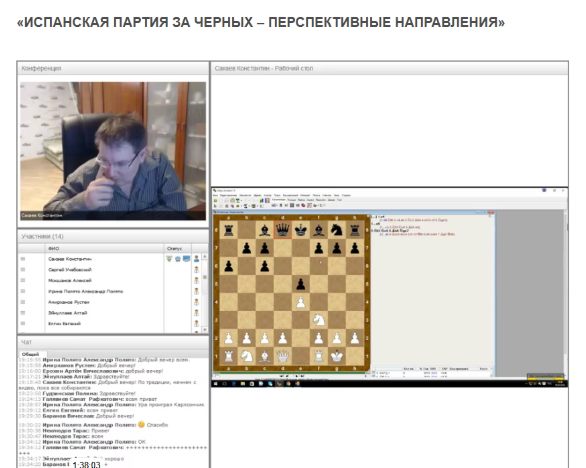This screenshot has width=586, height=468.
Task: Open the Общий chat tab
Action: [x=31, y=354]
